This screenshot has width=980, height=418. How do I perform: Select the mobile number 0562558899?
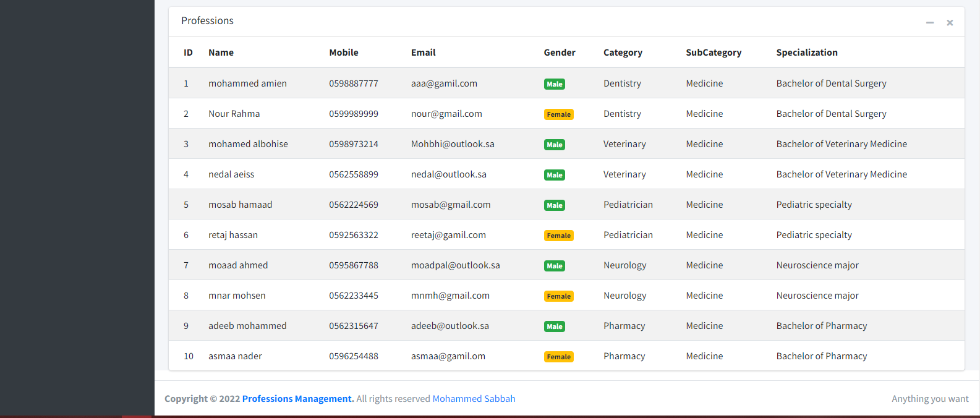pos(353,174)
